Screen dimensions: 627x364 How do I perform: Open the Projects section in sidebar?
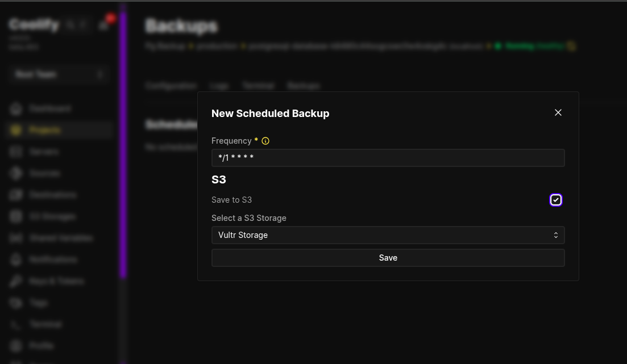click(x=45, y=130)
